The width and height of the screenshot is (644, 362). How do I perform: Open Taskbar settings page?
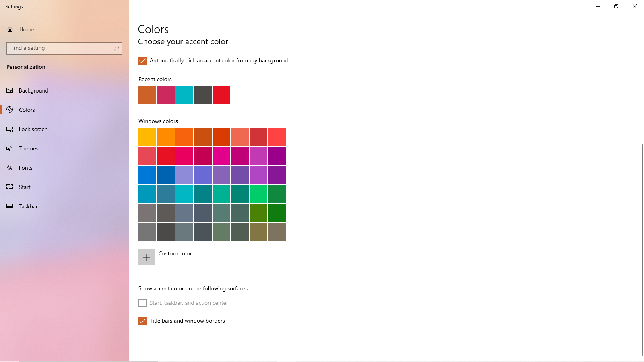click(64, 206)
